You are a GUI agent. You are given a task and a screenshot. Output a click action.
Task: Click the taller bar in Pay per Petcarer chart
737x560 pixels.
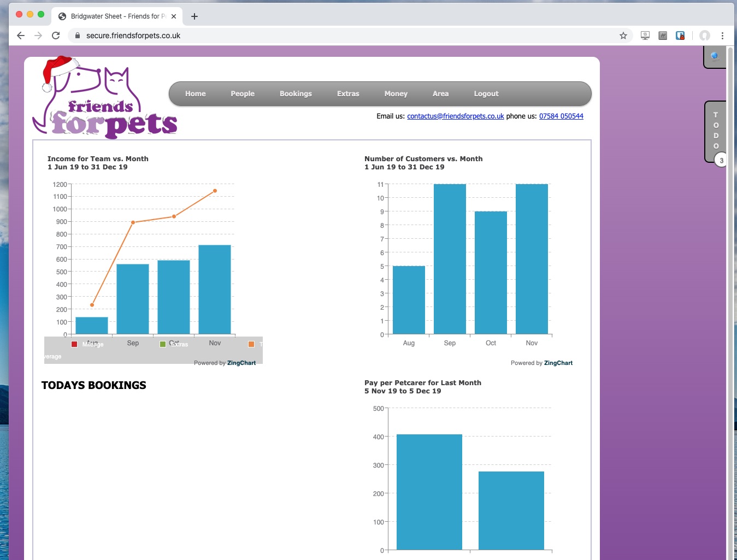(429, 492)
